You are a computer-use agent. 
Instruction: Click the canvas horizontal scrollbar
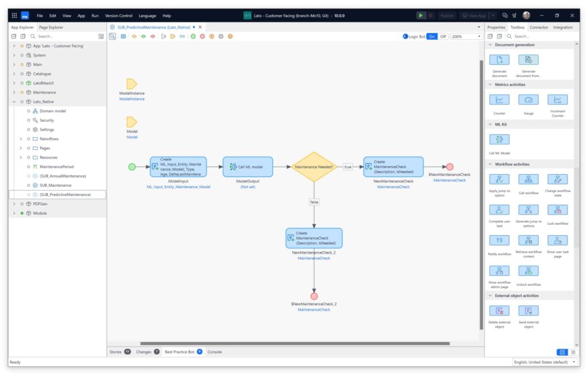coord(295,343)
